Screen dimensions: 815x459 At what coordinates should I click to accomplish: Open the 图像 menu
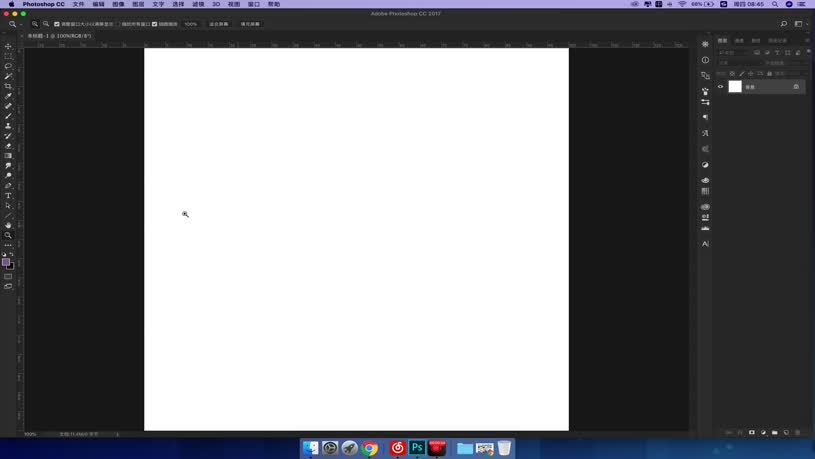(x=119, y=4)
